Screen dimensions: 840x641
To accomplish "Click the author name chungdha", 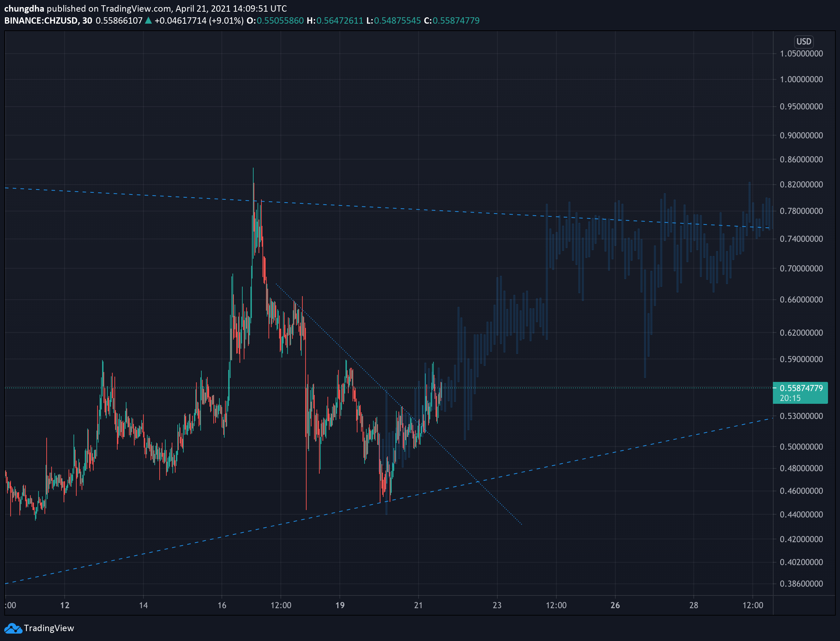I will [24, 8].
